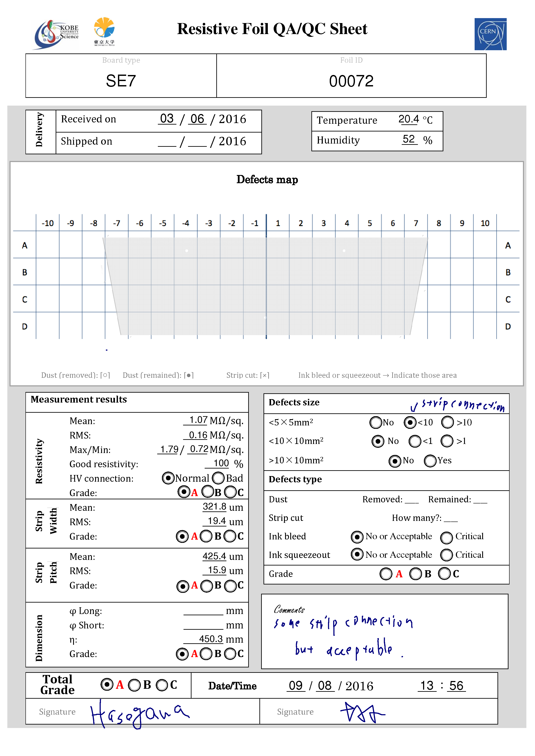
Task: Click column 10 header in defects map
Action: coord(485,223)
